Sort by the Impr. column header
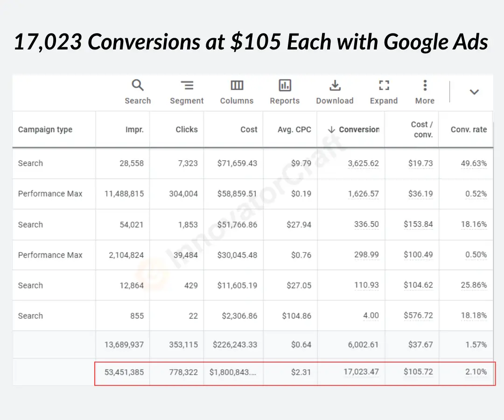504x420 pixels. 134,130
